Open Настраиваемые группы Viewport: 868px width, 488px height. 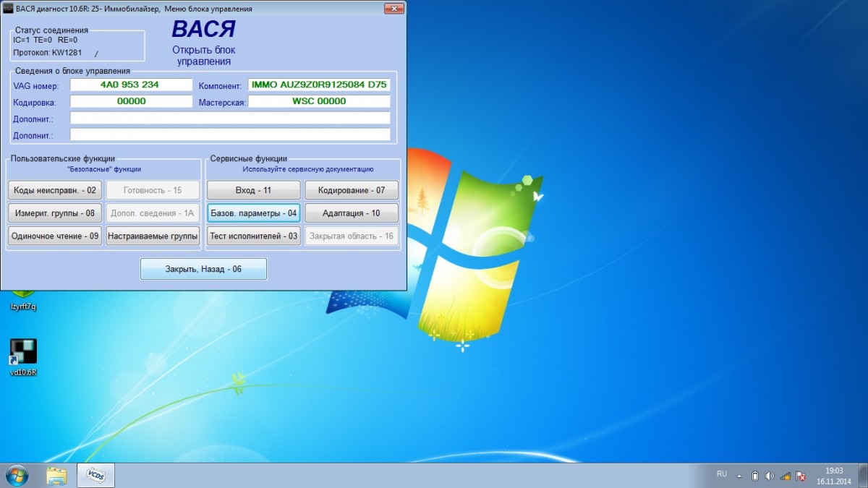(153, 236)
